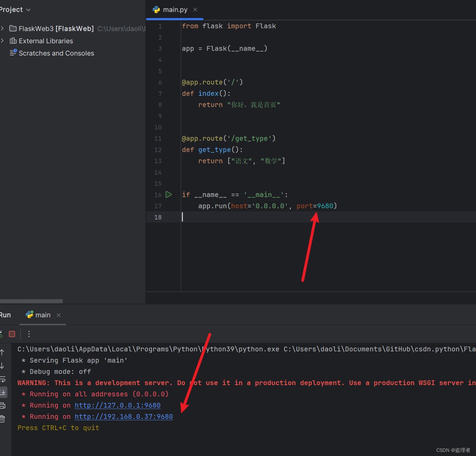
Task: Close the main run tab
Action: (x=59, y=315)
